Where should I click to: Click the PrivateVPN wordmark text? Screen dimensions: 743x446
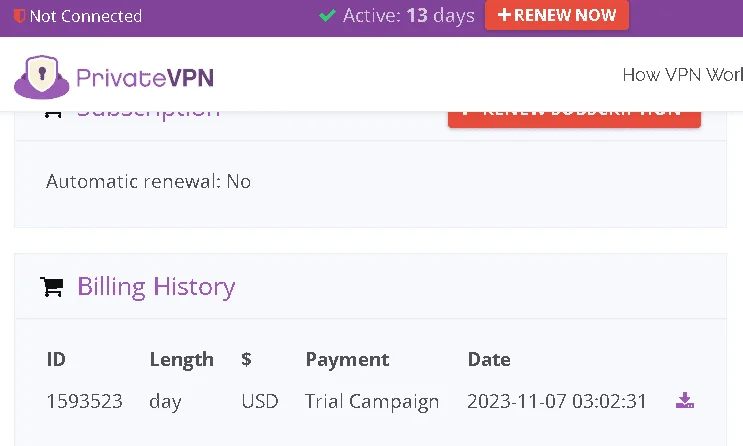(x=145, y=78)
